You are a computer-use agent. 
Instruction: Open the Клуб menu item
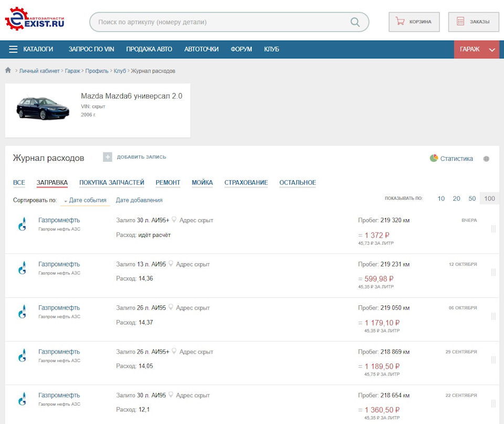[x=271, y=49]
